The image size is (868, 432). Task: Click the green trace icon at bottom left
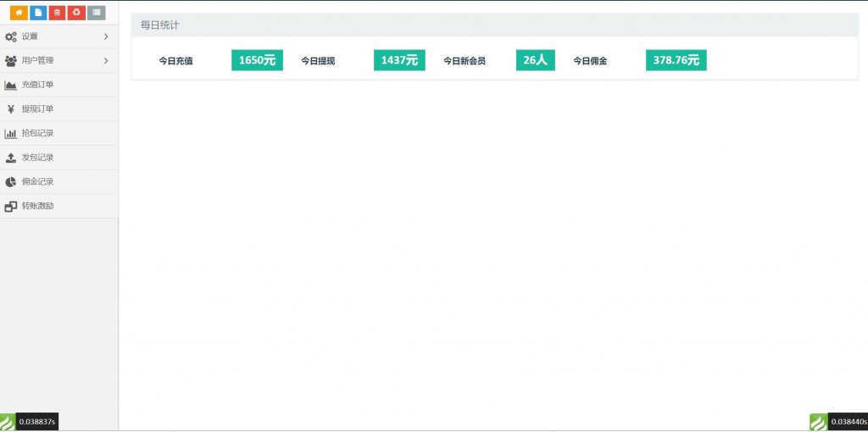click(x=8, y=422)
